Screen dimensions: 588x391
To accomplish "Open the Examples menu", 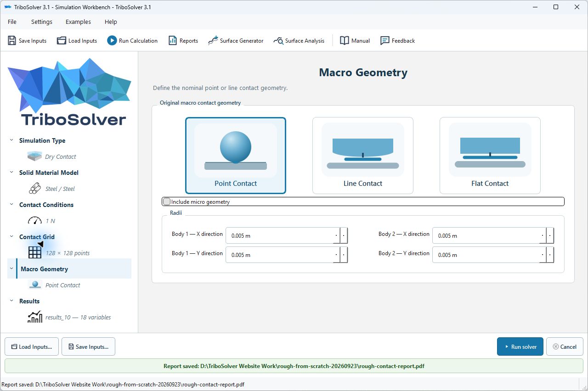I will 78,22.
